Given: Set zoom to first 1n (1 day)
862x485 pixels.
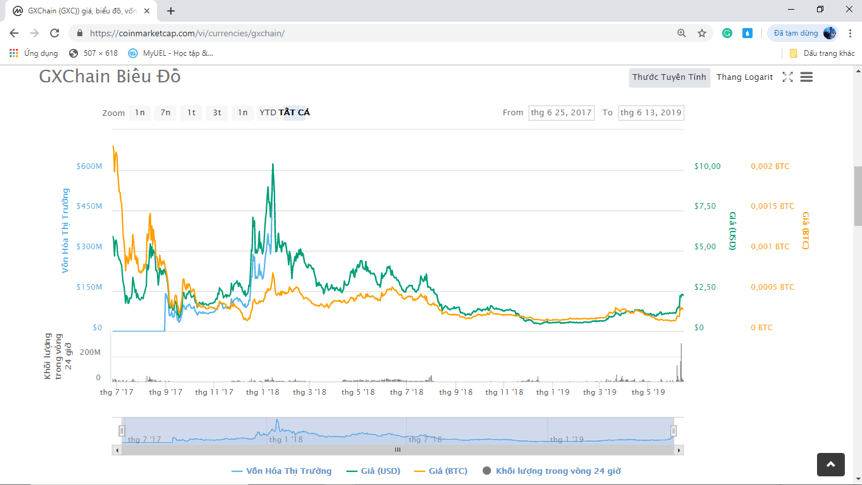Looking at the screenshot, I should point(140,112).
